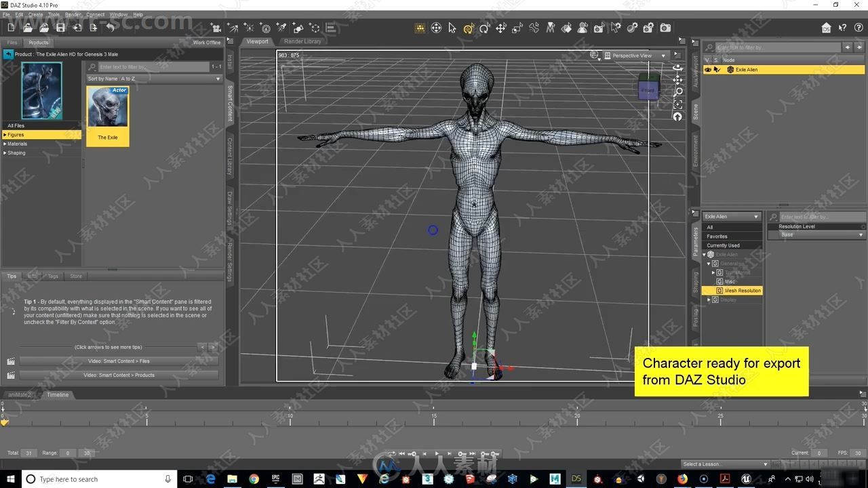Select Currently Used parameters filter
Viewport: 868px width, 488px height.
pos(732,245)
